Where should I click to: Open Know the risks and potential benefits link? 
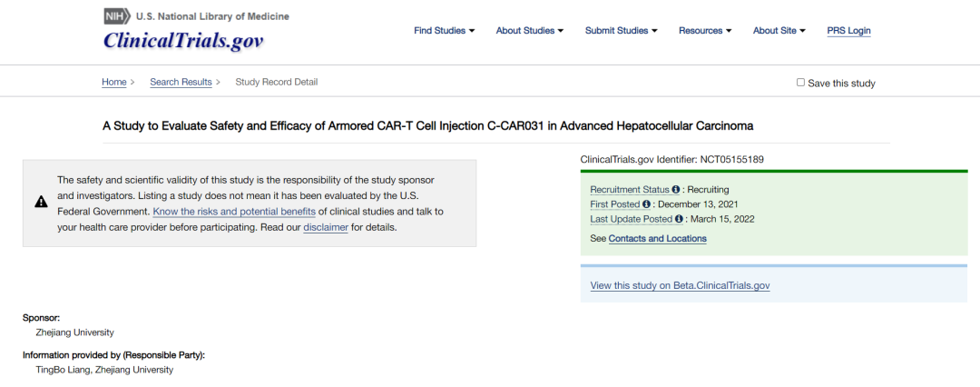tap(234, 211)
